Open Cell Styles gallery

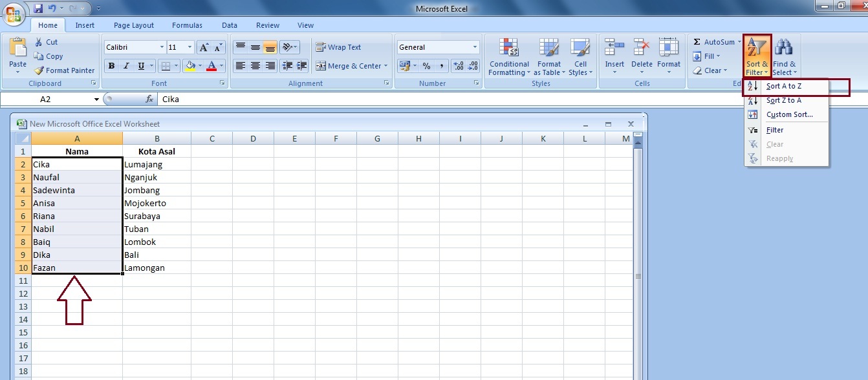coord(580,57)
